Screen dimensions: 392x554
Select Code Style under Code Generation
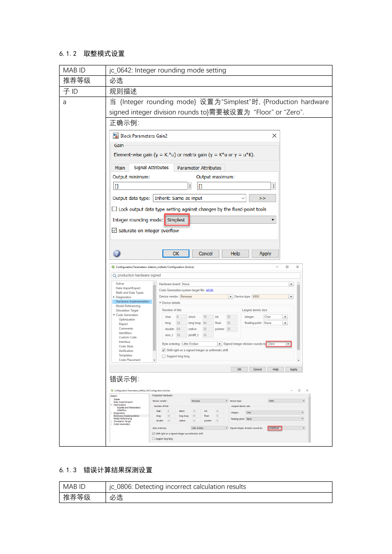tap(126, 346)
